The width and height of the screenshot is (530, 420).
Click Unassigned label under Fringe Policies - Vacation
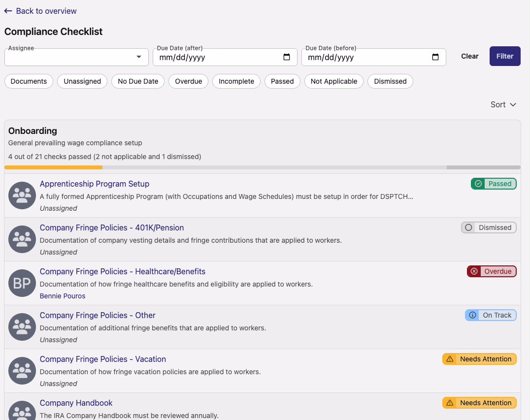pyautogui.click(x=59, y=384)
